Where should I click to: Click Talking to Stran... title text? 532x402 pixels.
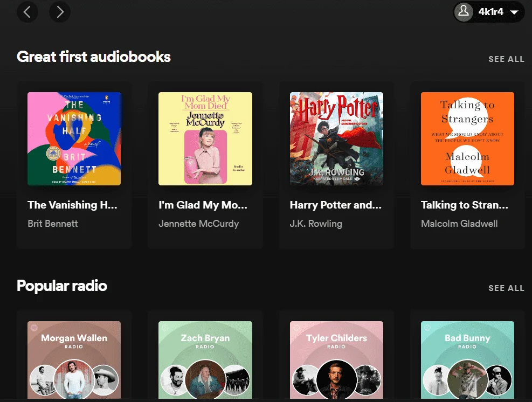tap(465, 205)
